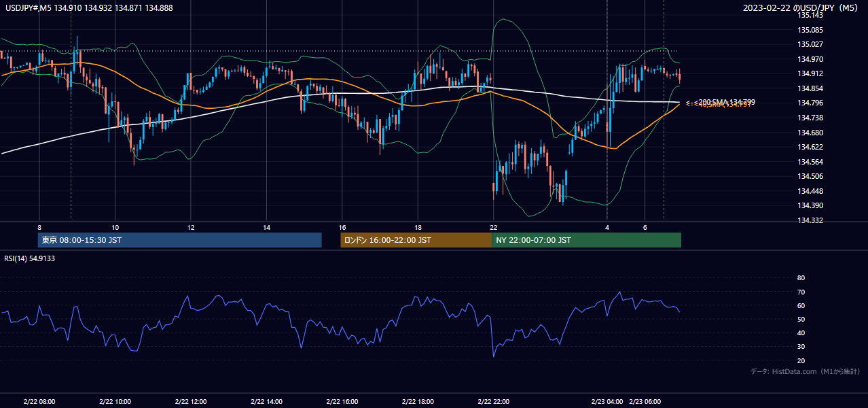Click the 135.143 price axis label
This screenshot has width=868, height=408.
pyautogui.click(x=810, y=15)
